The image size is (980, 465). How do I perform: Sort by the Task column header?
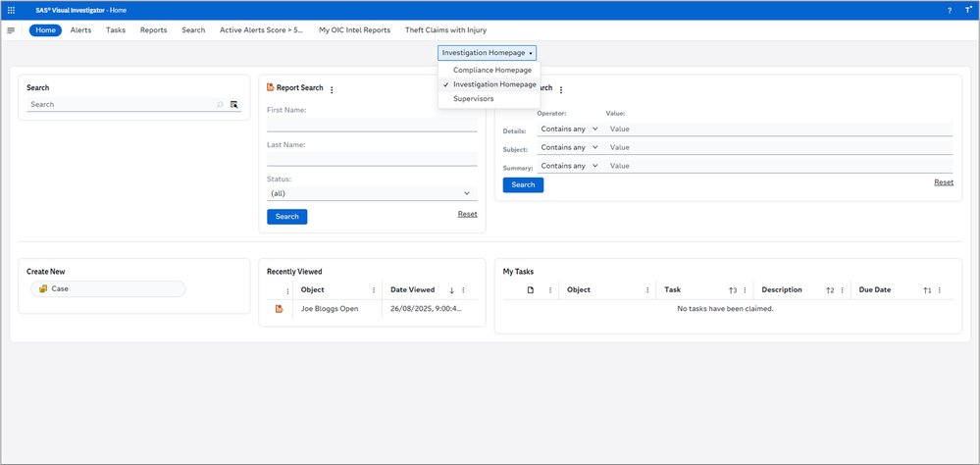pyautogui.click(x=673, y=290)
